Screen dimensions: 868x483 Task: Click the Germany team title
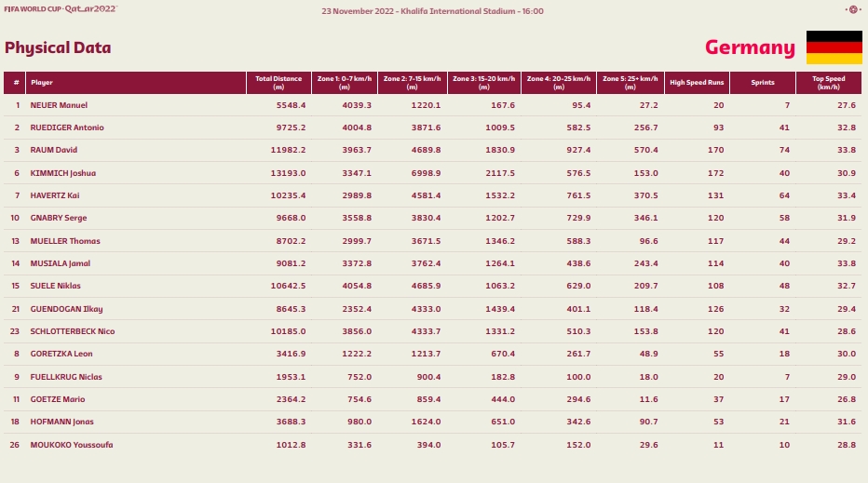click(x=750, y=47)
